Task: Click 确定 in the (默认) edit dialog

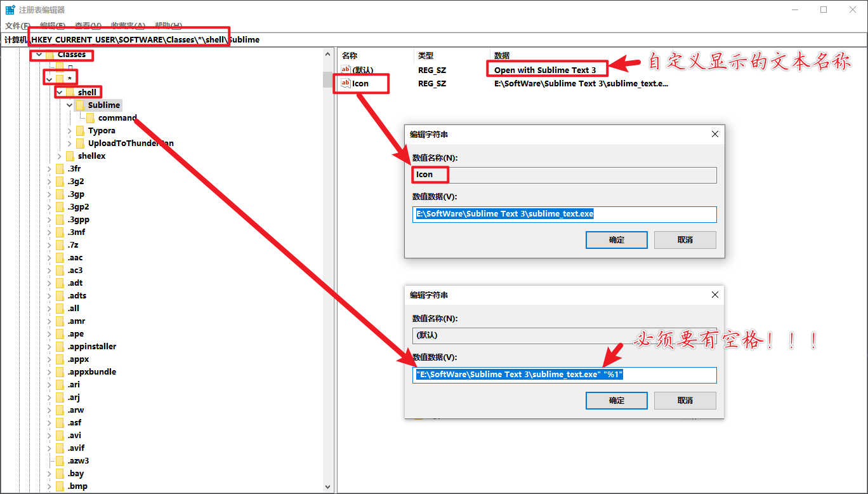Action: click(617, 401)
